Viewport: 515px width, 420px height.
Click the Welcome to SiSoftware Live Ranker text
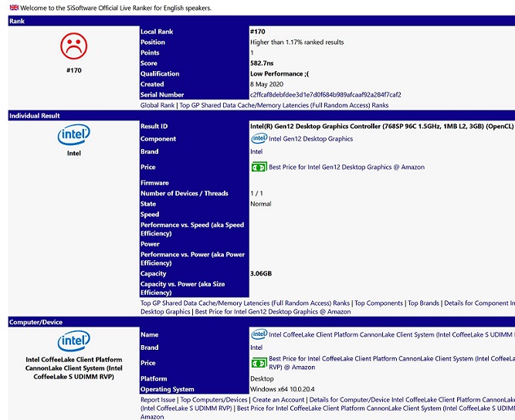(116, 8)
